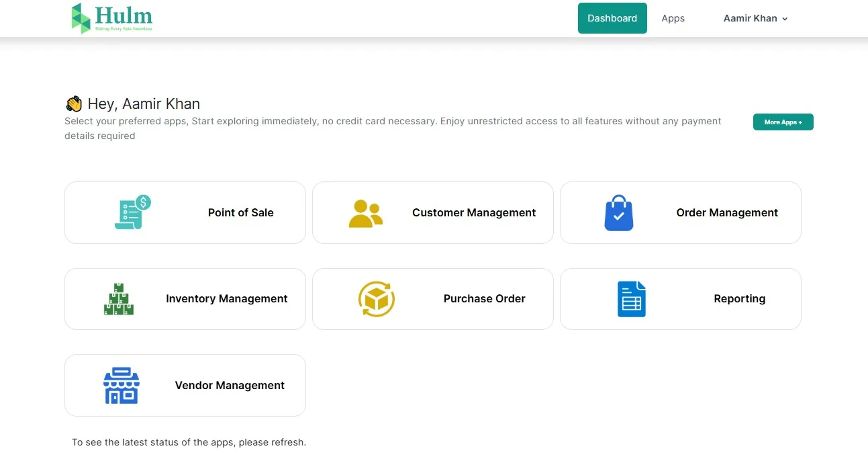The height and width of the screenshot is (469, 868).
Task: Click the More Apps + button
Action: (x=783, y=122)
